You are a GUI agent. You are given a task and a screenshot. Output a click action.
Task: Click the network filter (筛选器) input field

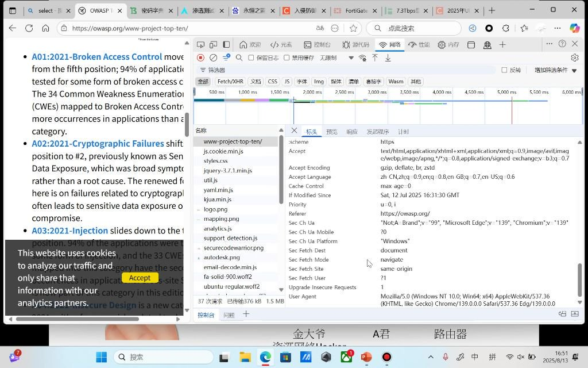[347, 70]
